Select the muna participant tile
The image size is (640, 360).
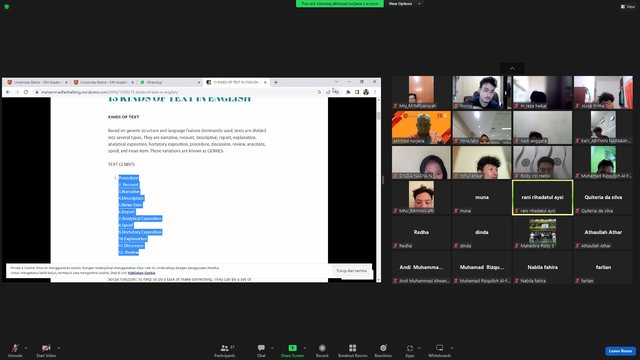point(482,198)
